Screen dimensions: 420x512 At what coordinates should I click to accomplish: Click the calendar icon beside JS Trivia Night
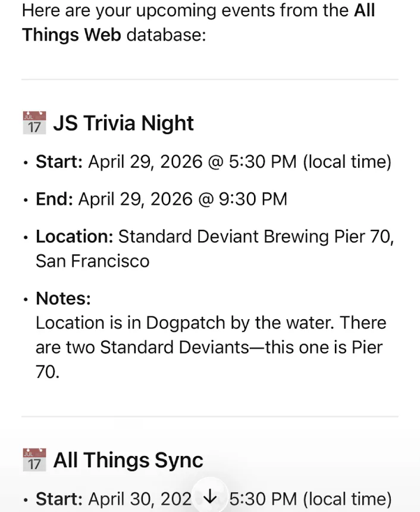coord(34,123)
